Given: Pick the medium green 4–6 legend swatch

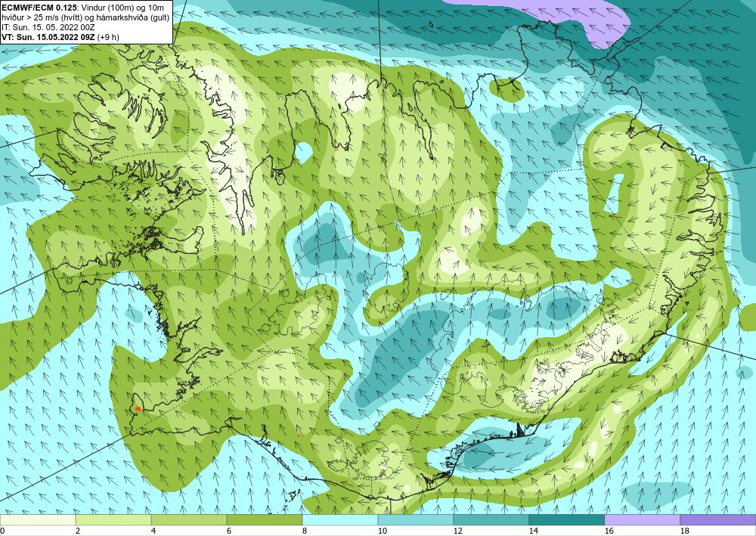Looking at the screenshot, I should pyautogui.click(x=189, y=520).
